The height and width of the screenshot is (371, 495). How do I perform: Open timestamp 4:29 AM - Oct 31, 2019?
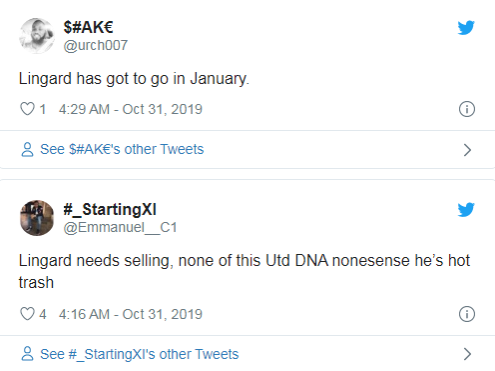tap(131, 109)
